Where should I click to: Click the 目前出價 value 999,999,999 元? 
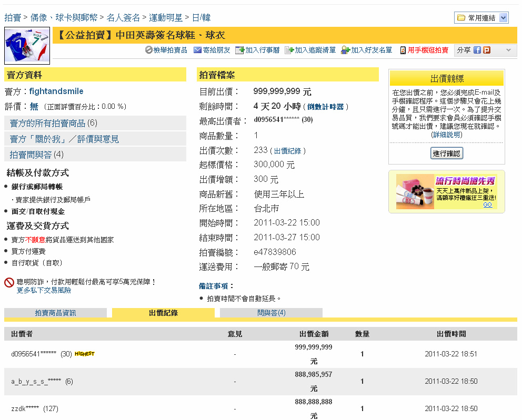pyautogui.click(x=282, y=91)
